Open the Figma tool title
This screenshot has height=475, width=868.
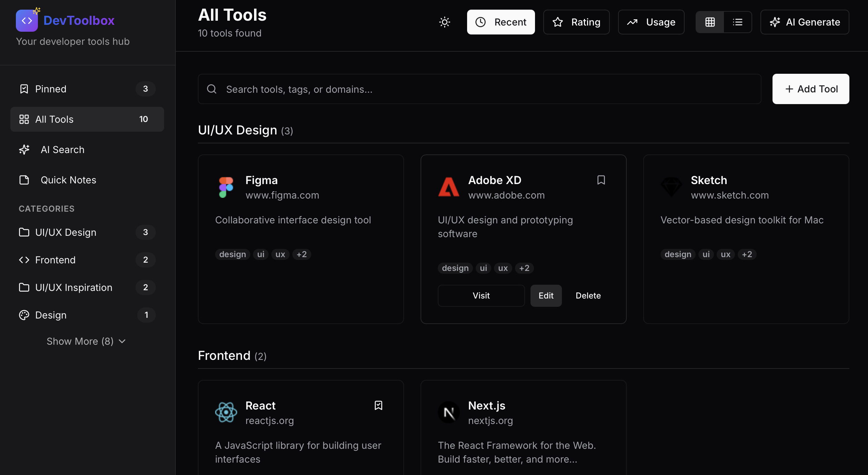click(262, 180)
